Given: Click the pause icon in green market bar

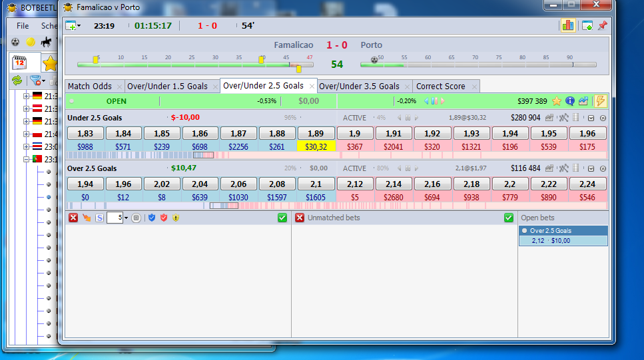Looking at the screenshot, I should [434, 101].
